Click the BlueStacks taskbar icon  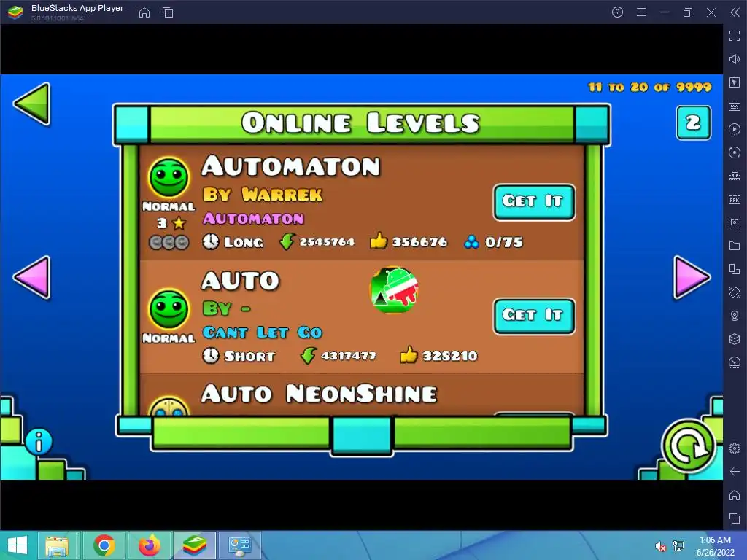pos(194,545)
